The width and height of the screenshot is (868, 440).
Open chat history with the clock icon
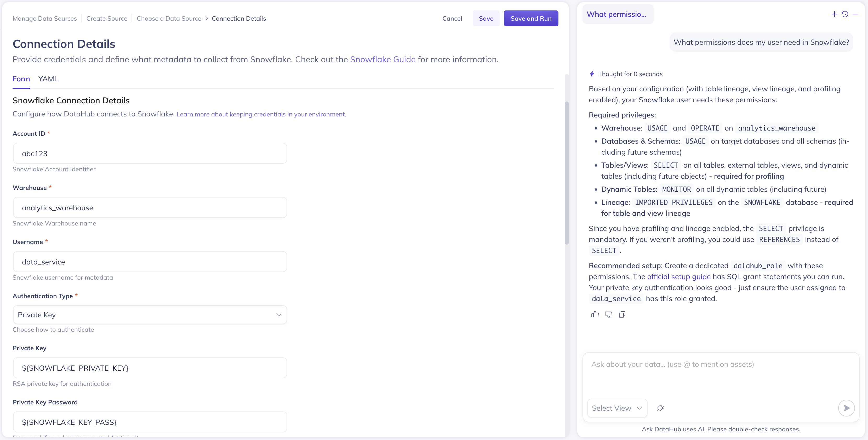(845, 14)
